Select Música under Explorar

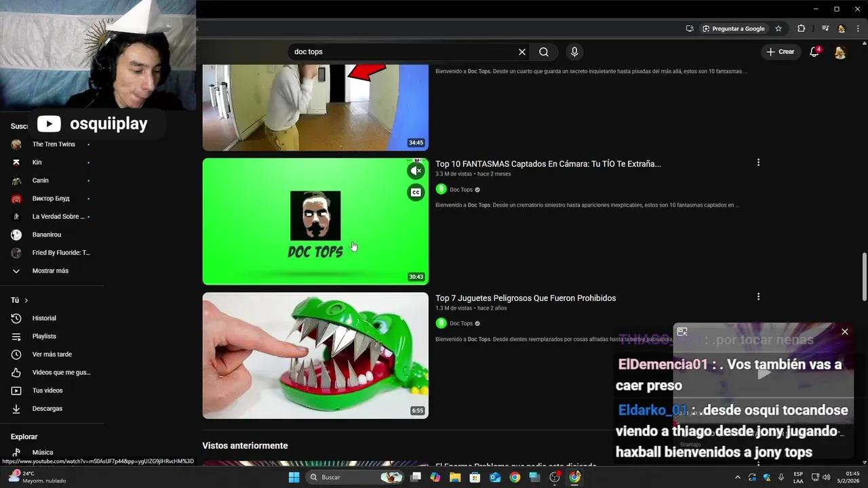coord(42,452)
